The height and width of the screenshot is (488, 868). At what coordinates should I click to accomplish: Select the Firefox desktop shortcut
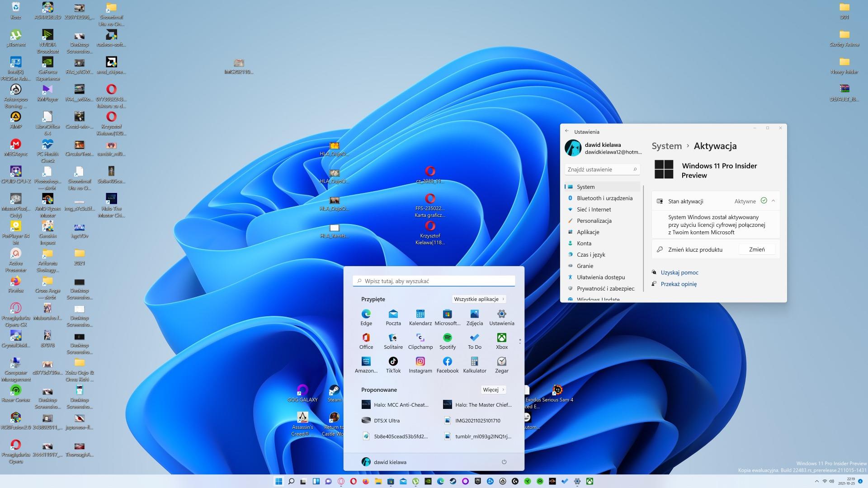click(16, 285)
